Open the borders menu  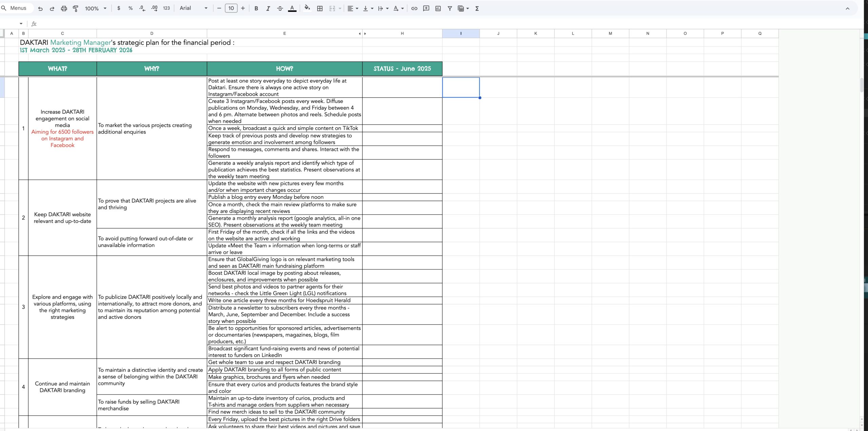320,8
